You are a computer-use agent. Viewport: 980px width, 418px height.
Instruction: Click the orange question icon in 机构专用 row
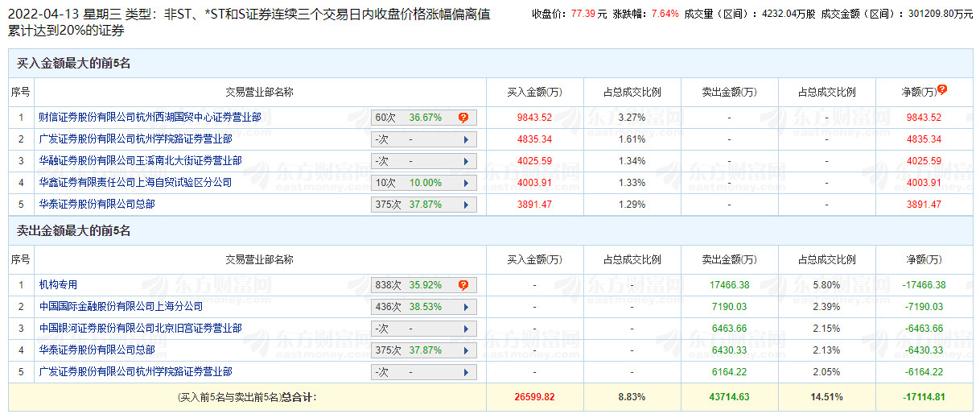pos(463,285)
